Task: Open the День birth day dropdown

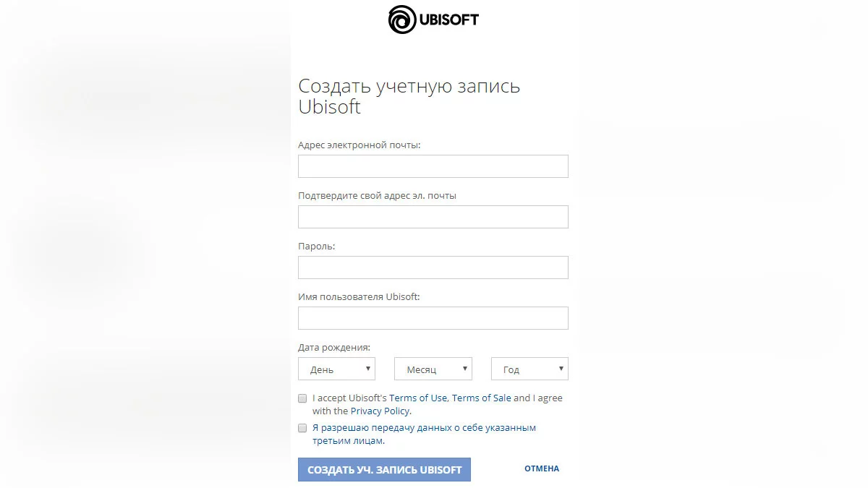Action: pos(336,369)
